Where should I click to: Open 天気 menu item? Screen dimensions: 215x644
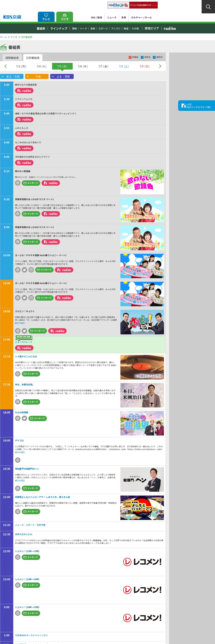pyautogui.click(x=124, y=18)
